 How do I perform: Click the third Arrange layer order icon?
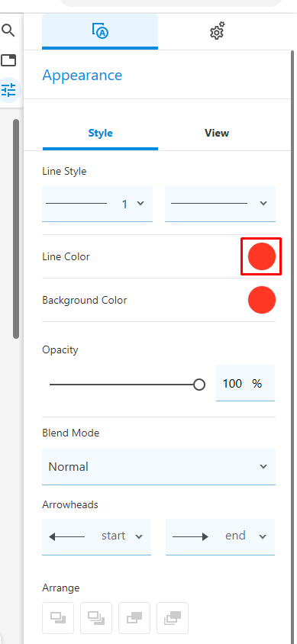134,618
